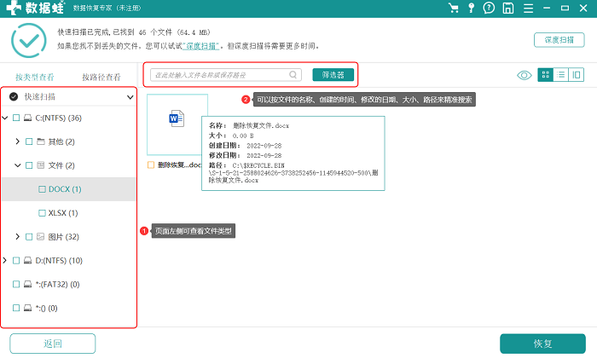Click the FAT32 drive icon

tap(27, 284)
